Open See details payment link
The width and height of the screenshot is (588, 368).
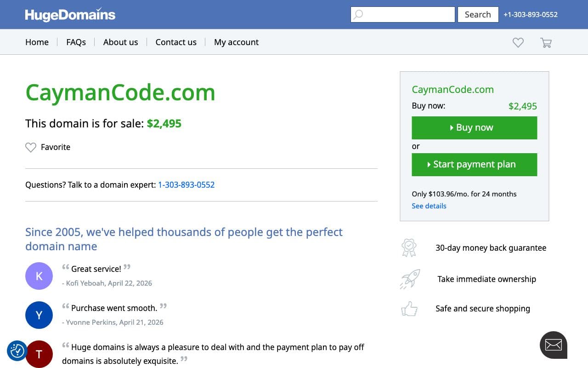point(429,206)
